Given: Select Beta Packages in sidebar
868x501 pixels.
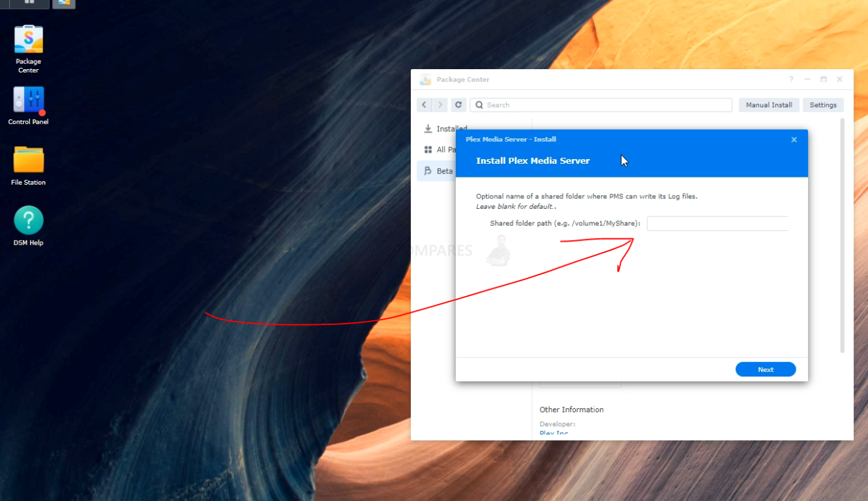Looking at the screenshot, I should pos(436,171).
